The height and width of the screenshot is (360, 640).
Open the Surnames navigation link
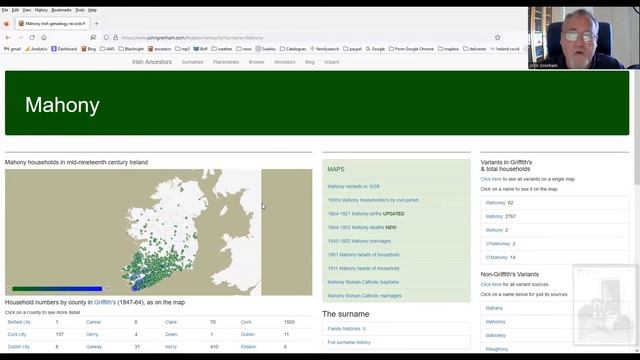point(193,62)
